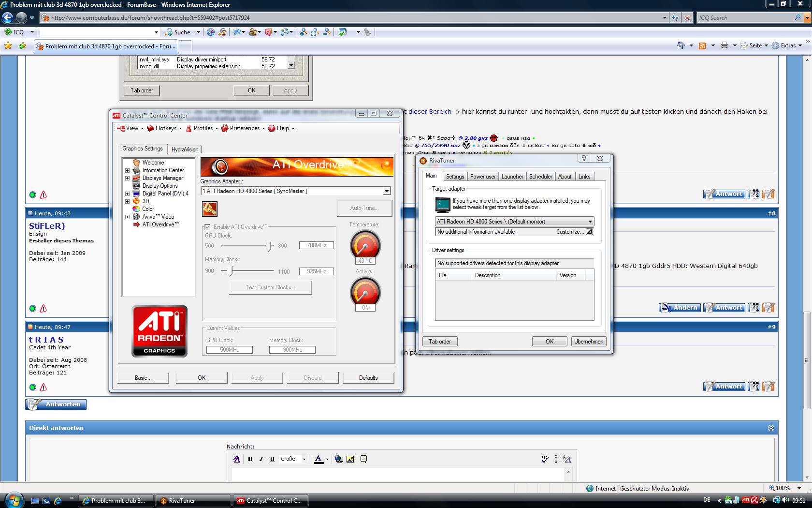The image size is (812, 508).
Task: Click the Defaults button in Catalyst
Action: tap(368, 378)
